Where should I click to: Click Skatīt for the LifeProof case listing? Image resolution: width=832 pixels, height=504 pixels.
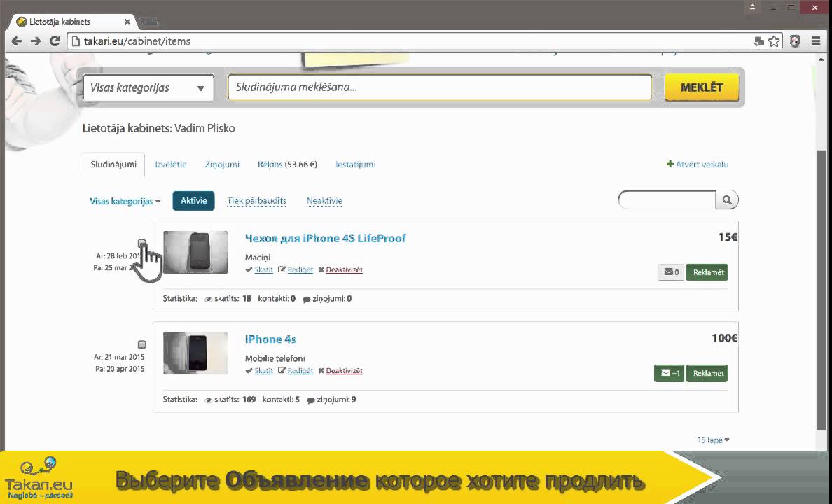pyautogui.click(x=263, y=269)
